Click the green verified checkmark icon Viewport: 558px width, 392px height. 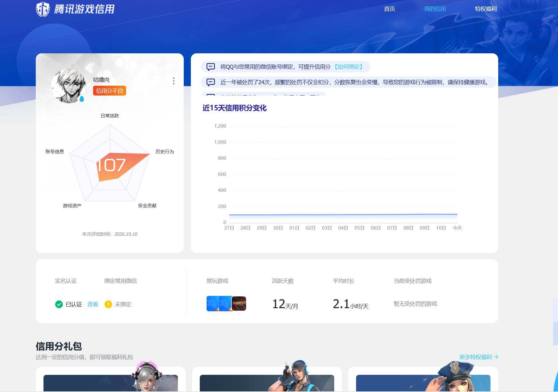(59, 304)
